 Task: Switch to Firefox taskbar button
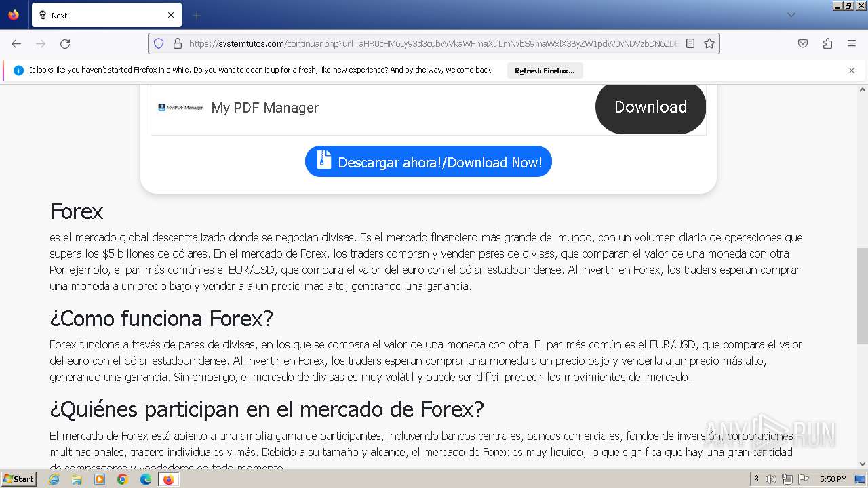[168, 479]
